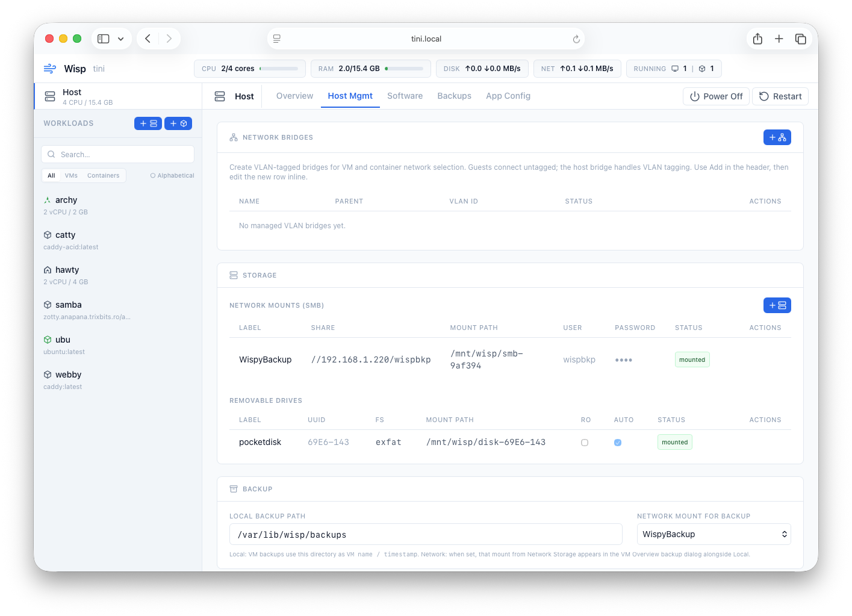Open the webby container workload
Screen dimensions: 852x616
click(x=118, y=380)
